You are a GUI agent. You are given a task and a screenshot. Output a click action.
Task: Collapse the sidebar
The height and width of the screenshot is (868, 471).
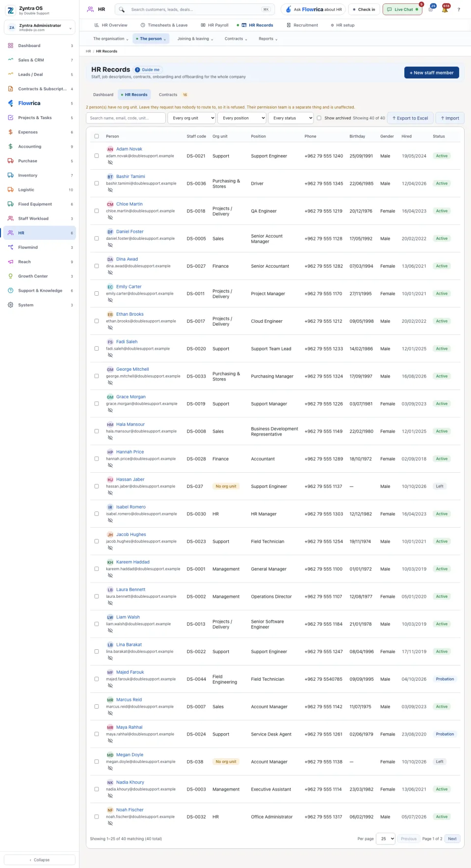[x=40, y=860]
